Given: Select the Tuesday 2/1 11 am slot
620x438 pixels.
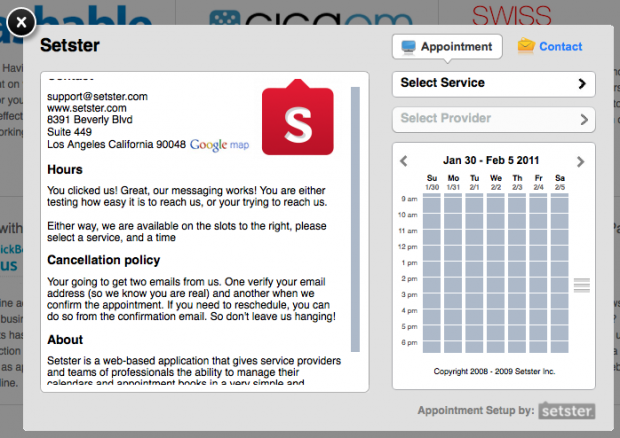Looking at the screenshot, I should 474,236.
